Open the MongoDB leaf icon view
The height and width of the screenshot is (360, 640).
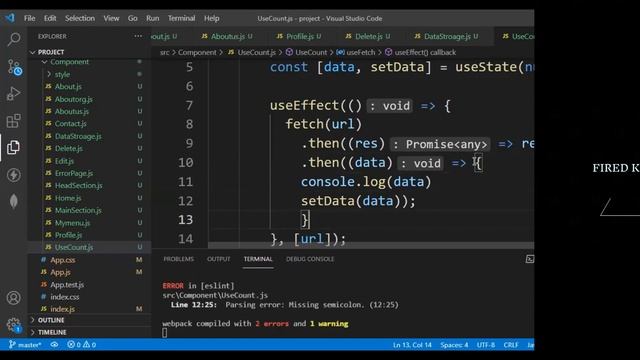pos(13,201)
